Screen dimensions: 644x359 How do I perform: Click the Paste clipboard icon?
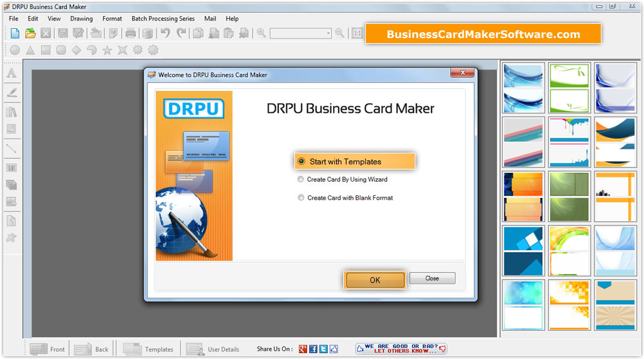[x=229, y=34]
